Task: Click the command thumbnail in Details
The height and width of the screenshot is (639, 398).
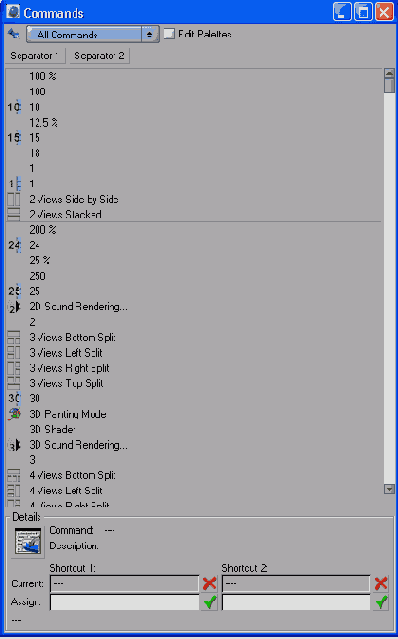Action: (28, 542)
